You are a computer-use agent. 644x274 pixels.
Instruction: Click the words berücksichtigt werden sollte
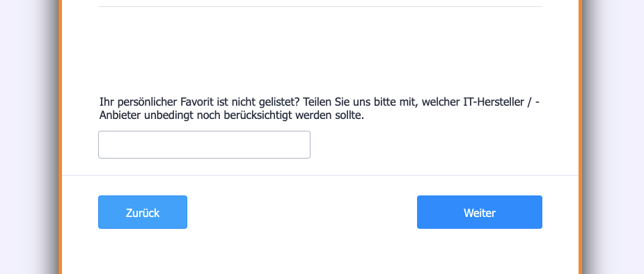pyautogui.click(x=294, y=115)
